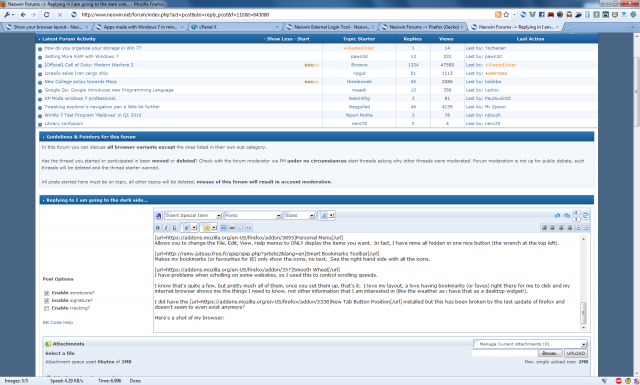
Task: Open the Insert Special Item dropdown
Action: [x=193, y=216]
